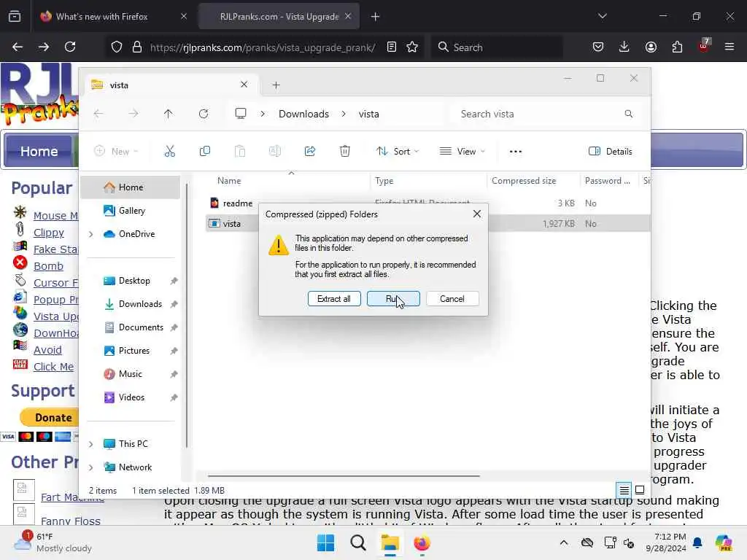Image resolution: width=747 pixels, height=560 pixels.
Task: Expand the This PC tree node
Action: click(x=91, y=444)
